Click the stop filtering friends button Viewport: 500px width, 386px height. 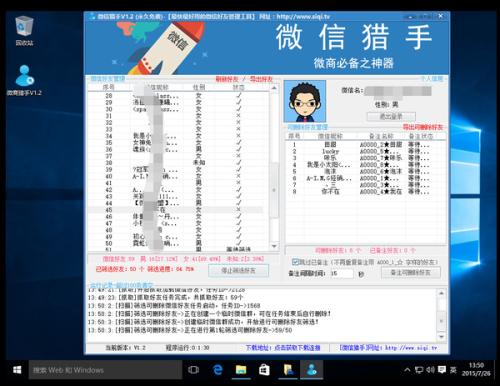click(x=239, y=271)
